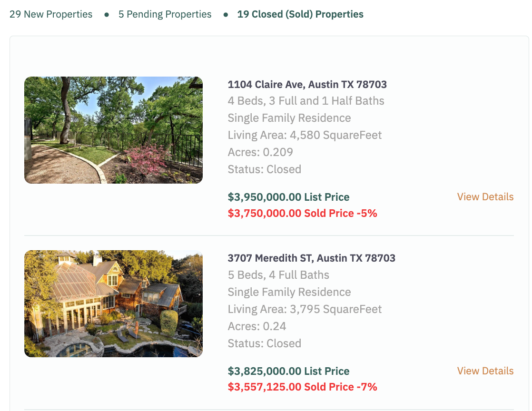Click the Living Area 3,795 SquareFeet text
The width and height of the screenshot is (532, 411).
tap(305, 309)
